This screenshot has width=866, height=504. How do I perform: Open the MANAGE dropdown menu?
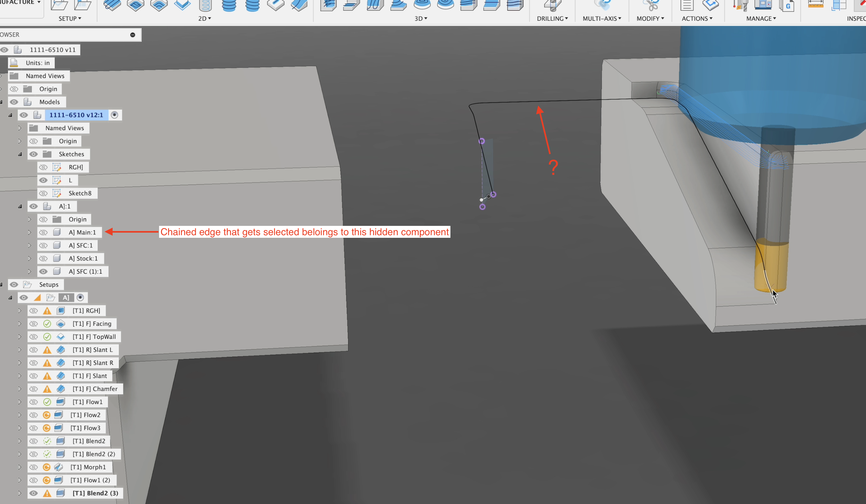pyautogui.click(x=761, y=18)
